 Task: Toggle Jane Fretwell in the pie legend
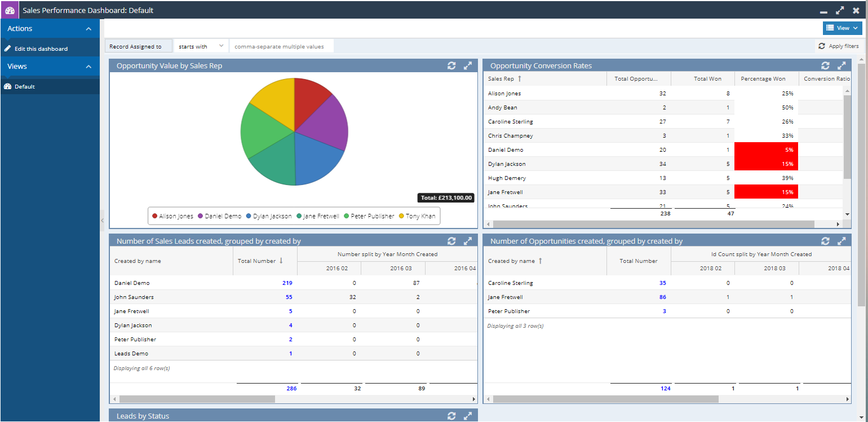coord(317,216)
